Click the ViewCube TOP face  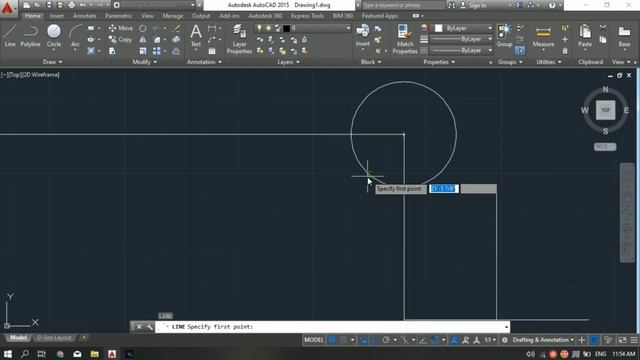(x=605, y=110)
